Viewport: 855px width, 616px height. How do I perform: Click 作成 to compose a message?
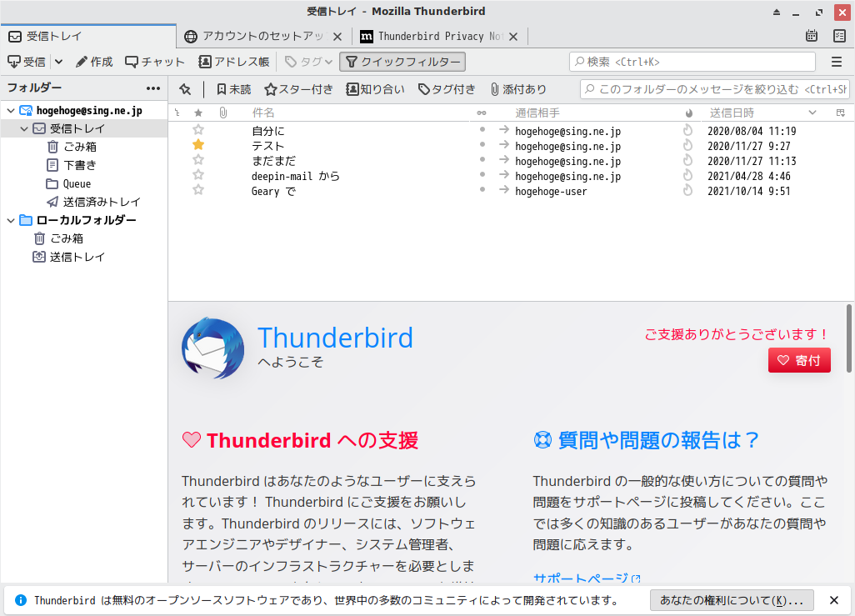[x=94, y=63]
